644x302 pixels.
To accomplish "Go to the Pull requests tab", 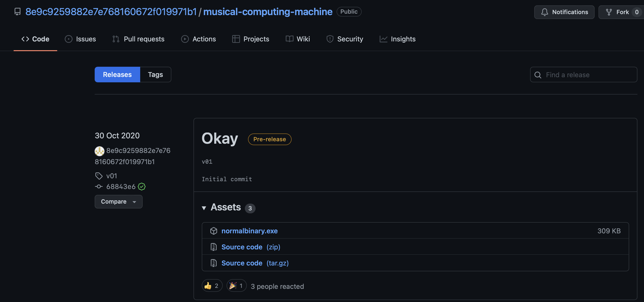I will 138,39.
